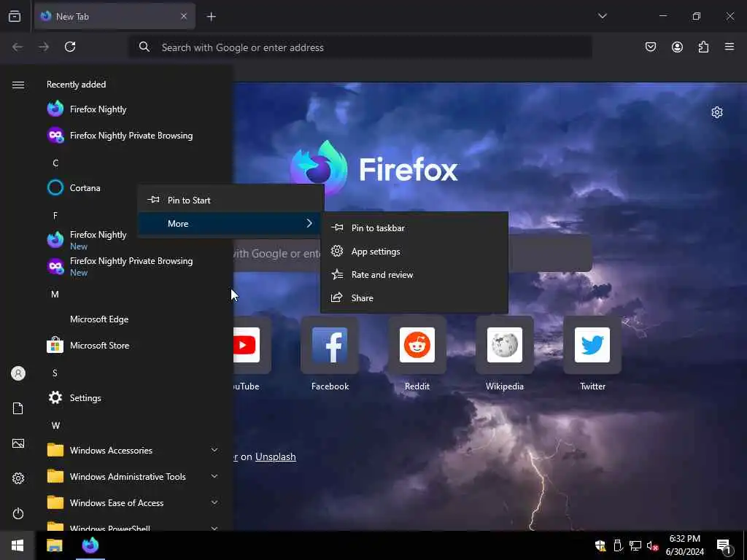Screen dimensions: 747x560
Task: Click the muted volume tray icon
Action: [652, 546]
